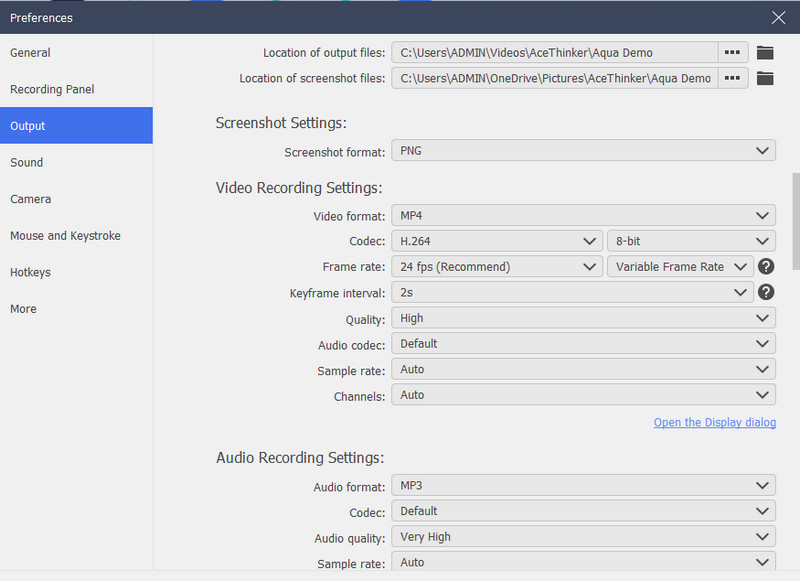Open the 8-bit color depth dropdown
Image resolution: width=800 pixels, height=581 pixels.
point(691,240)
